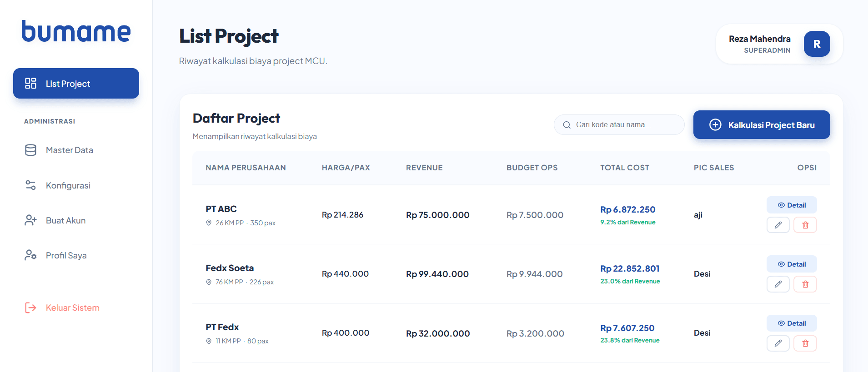Remove PT Fedx using the trash icon

[x=805, y=343]
